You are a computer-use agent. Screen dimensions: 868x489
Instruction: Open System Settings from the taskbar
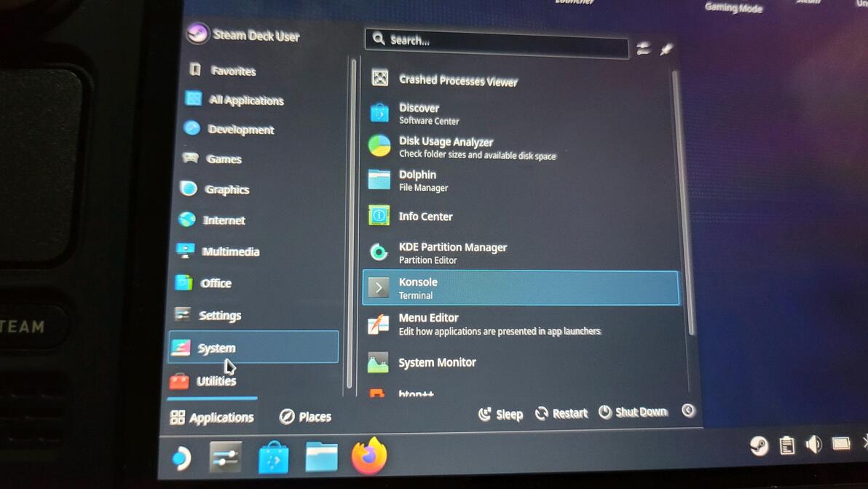pyautogui.click(x=225, y=458)
